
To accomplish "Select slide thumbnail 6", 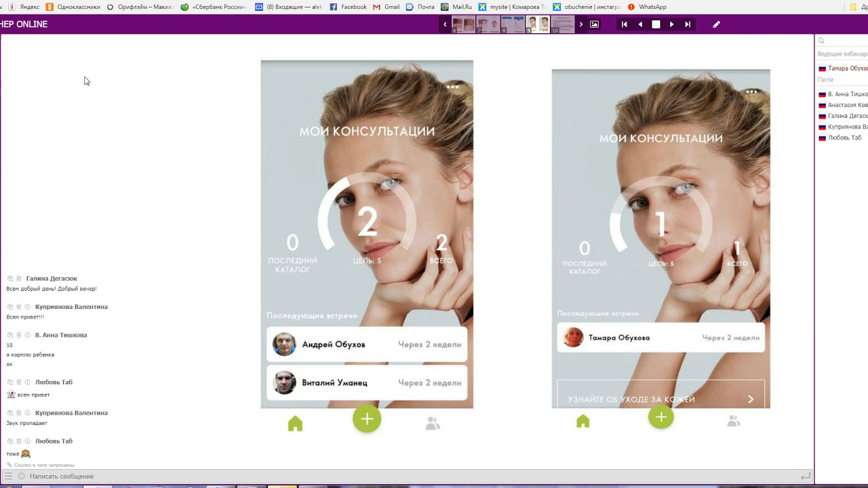I will 463,25.
